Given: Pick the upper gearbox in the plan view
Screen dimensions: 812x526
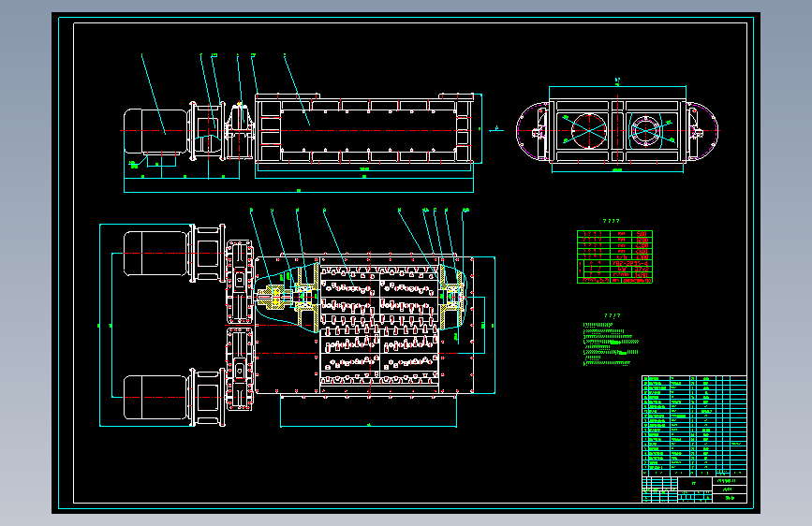Looking at the screenshot, I should (239, 282).
